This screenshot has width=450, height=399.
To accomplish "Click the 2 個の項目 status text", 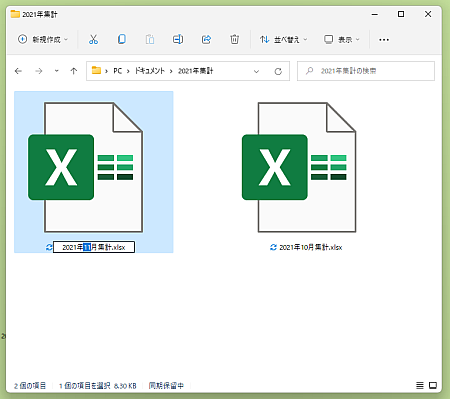I will pyautogui.click(x=30, y=386).
